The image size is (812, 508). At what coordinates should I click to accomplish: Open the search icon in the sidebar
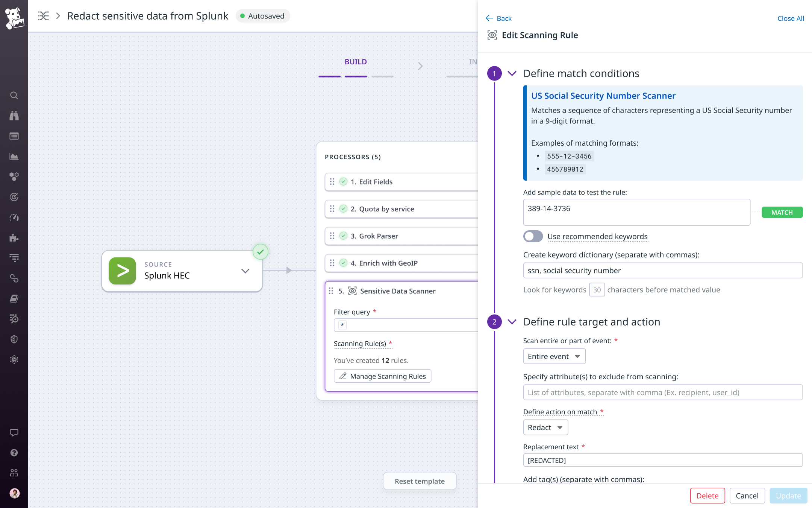coord(14,96)
